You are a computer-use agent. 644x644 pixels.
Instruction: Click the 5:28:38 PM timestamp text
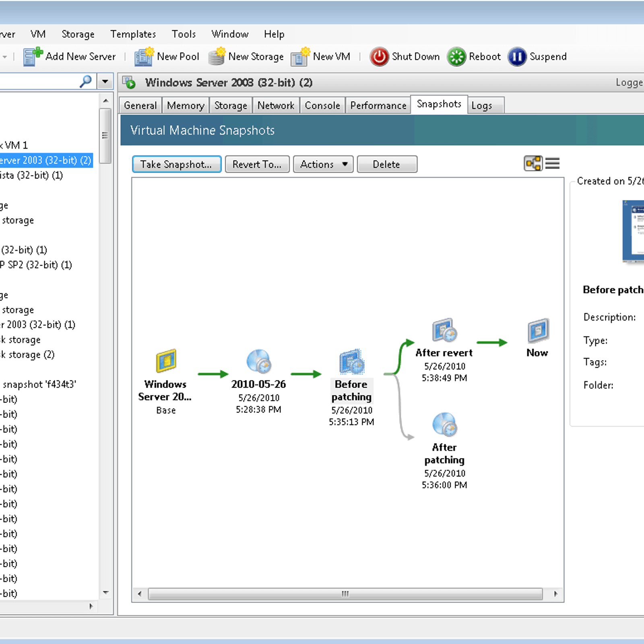click(x=258, y=409)
